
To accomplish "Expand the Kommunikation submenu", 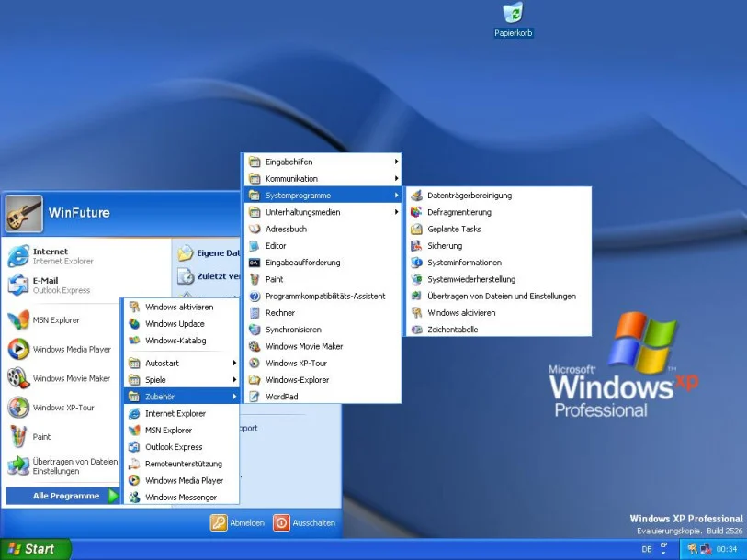I will [322, 179].
